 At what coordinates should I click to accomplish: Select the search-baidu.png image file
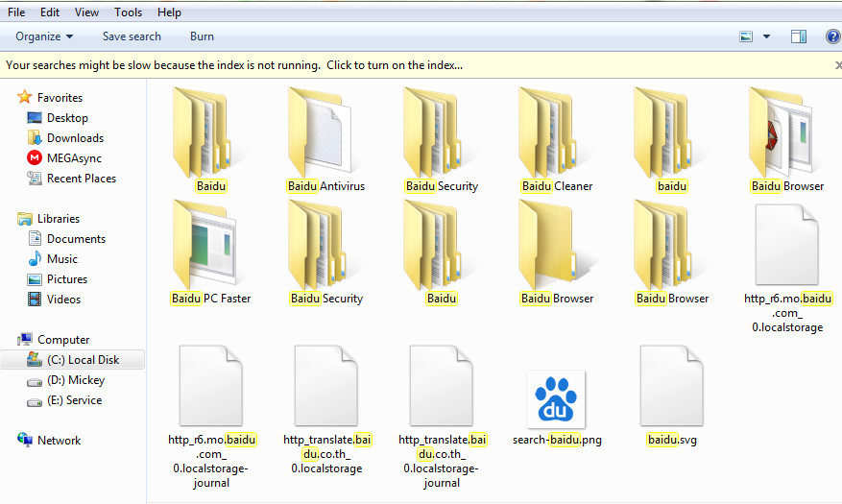tap(557, 408)
